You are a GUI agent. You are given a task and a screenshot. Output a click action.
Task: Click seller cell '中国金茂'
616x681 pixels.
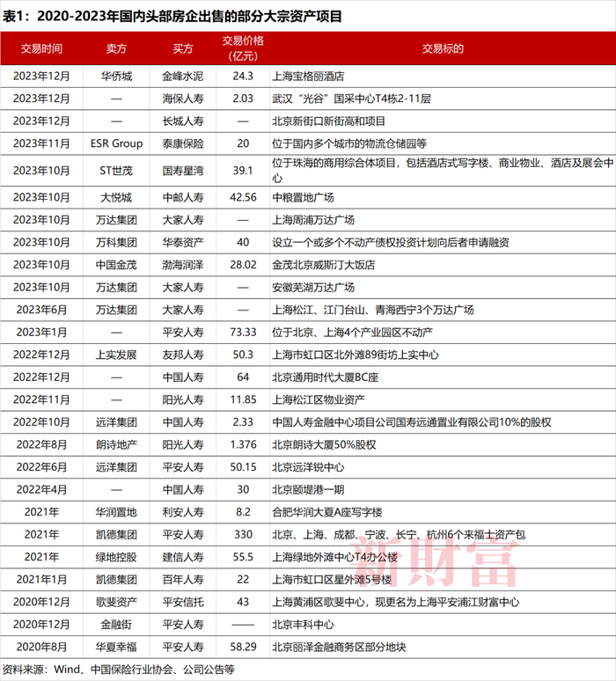click(116, 265)
